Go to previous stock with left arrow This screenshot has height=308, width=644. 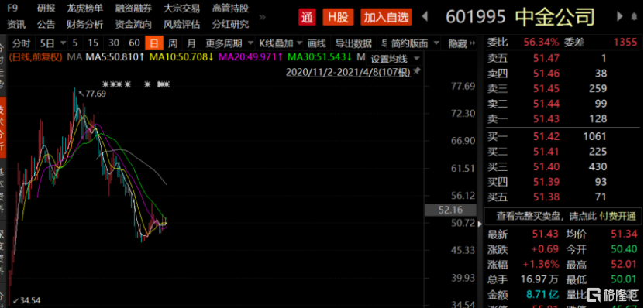[425, 17]
